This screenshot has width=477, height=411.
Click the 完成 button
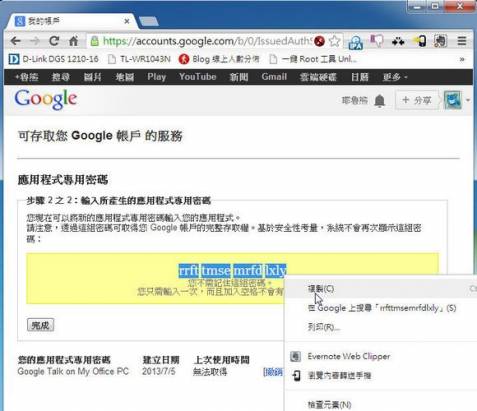click(x=40, y=325)
